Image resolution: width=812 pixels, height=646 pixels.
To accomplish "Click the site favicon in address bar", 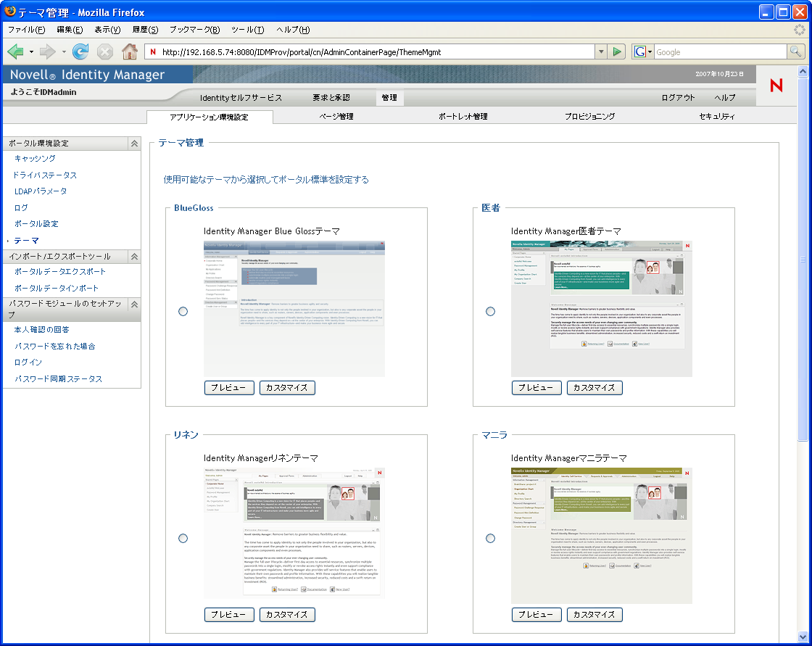I will (153, 51).
